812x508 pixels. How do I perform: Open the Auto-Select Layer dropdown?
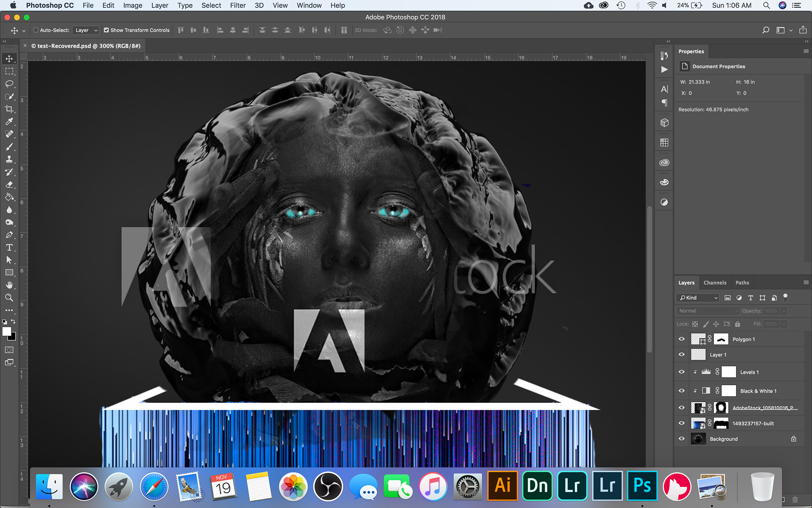(86, 30)
